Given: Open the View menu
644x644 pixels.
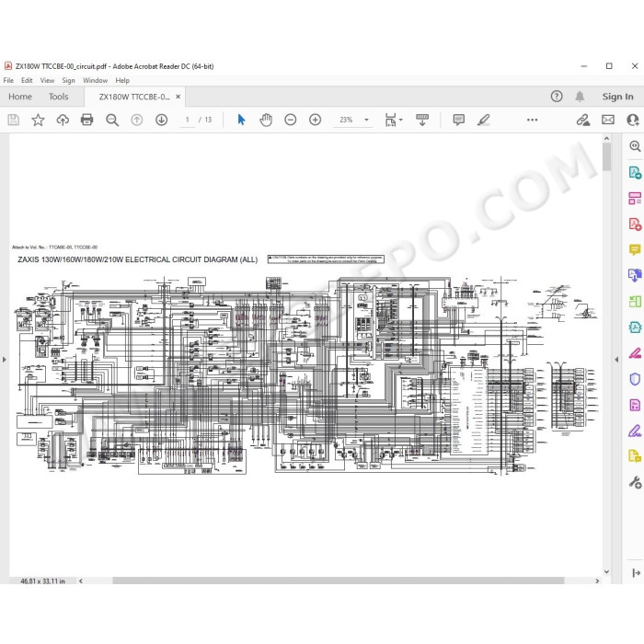Looking at the screenshot, I should 47,81.
